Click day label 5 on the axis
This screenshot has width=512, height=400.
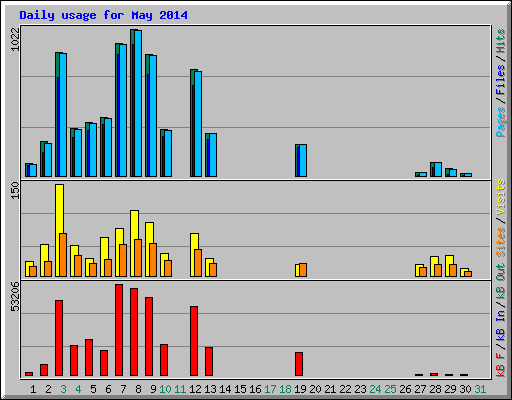point(93,389)
